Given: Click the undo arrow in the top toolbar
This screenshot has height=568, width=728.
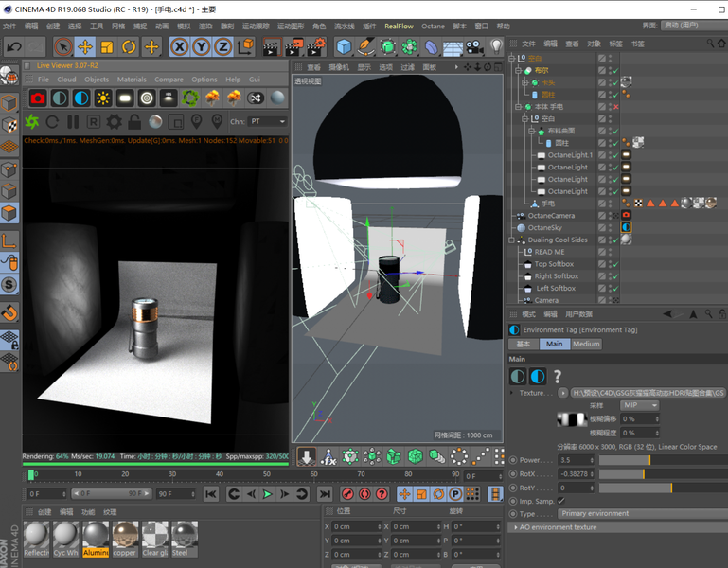Looking at the screenshot, I should (14, 46).
